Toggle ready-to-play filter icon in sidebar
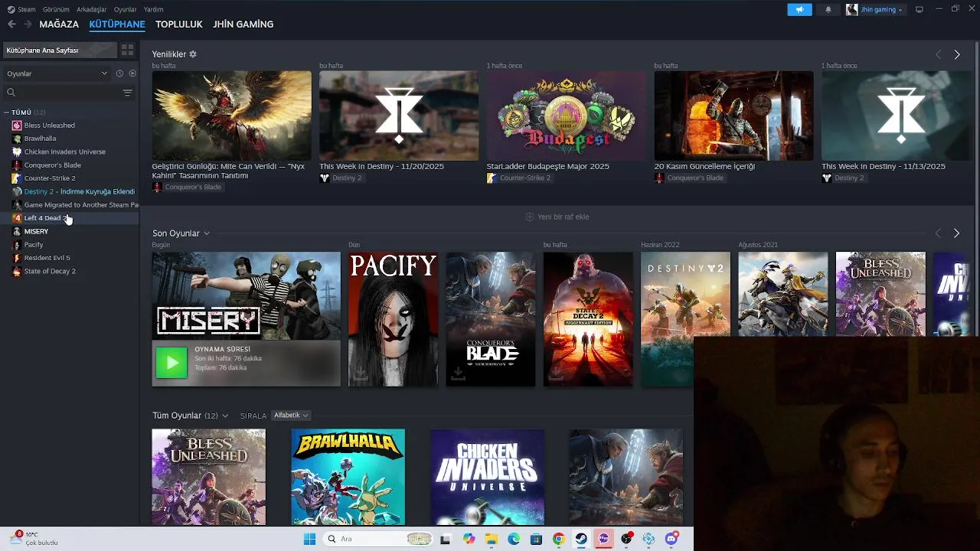 (132, 73)
